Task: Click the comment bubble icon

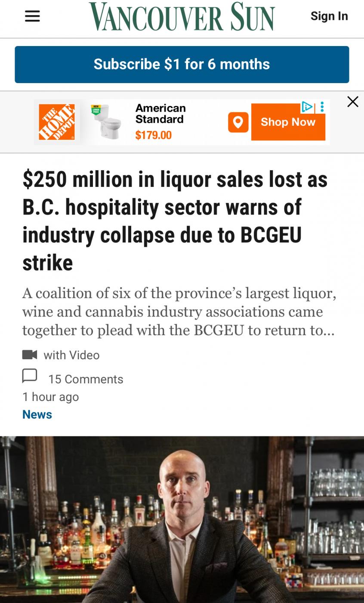Action: click(x=30, y=376)
